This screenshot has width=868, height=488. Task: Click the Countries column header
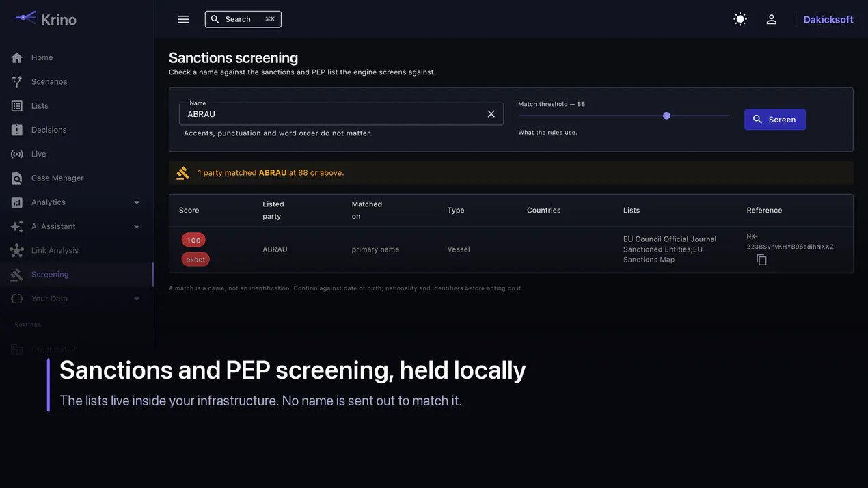click(543, 211)
